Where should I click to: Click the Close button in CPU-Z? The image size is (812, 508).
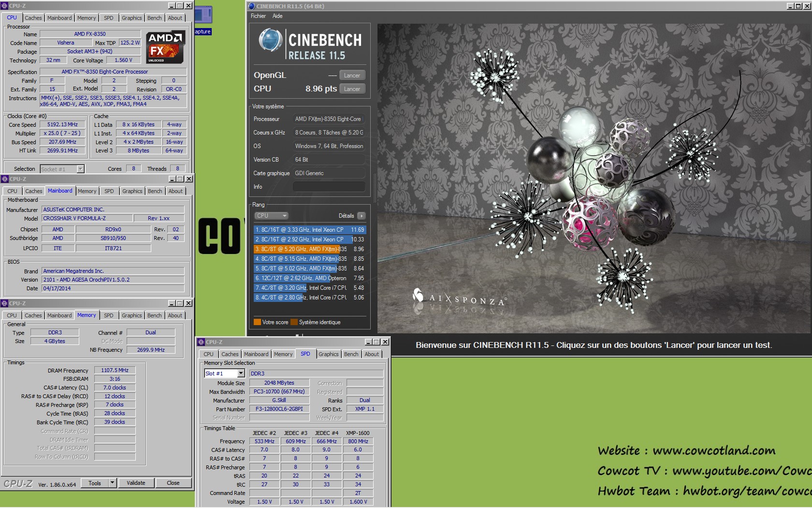[173, 483]
